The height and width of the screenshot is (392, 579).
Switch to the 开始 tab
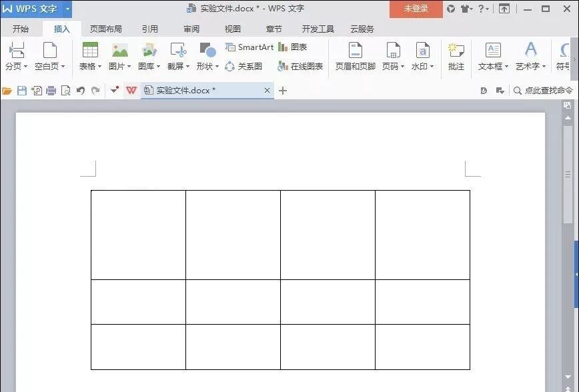click(x=21, y=29)
